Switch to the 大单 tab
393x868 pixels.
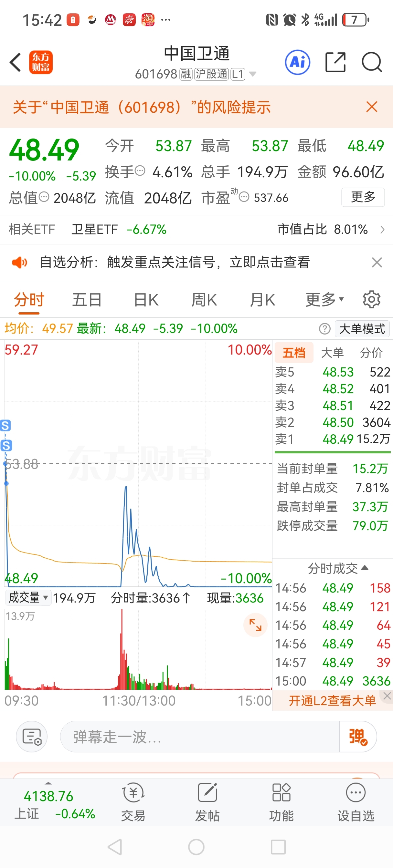coord(332,353)
